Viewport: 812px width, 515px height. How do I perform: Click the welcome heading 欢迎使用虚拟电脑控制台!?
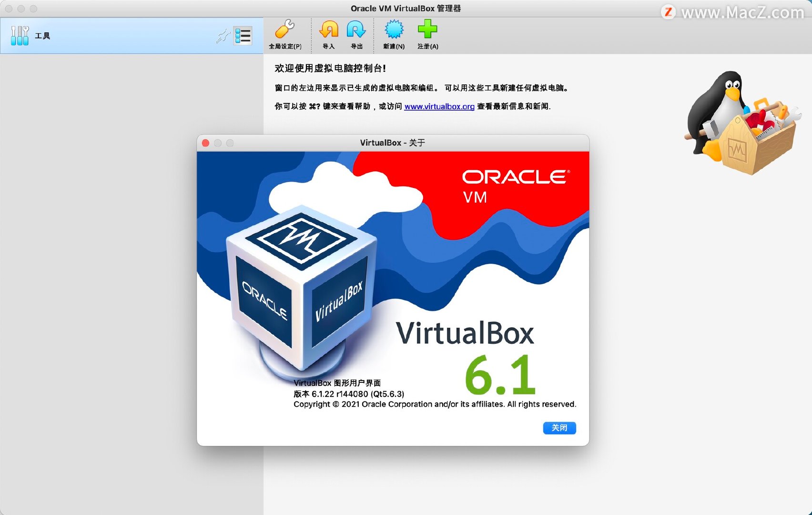click(330, 68)
